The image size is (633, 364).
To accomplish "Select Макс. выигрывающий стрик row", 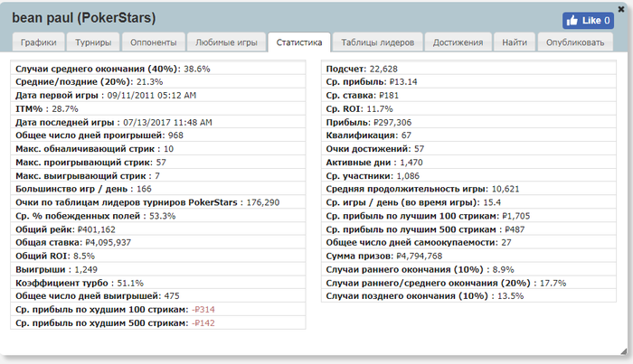I will tap(158, 176).
